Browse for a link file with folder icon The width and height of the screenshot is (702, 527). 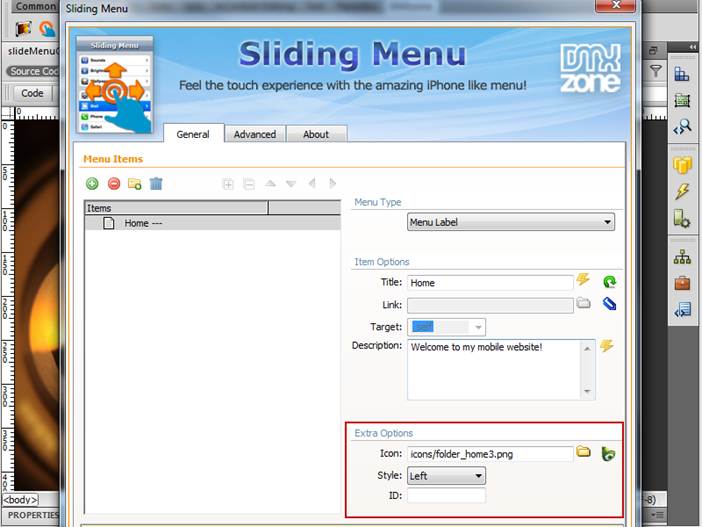point(583,303)
